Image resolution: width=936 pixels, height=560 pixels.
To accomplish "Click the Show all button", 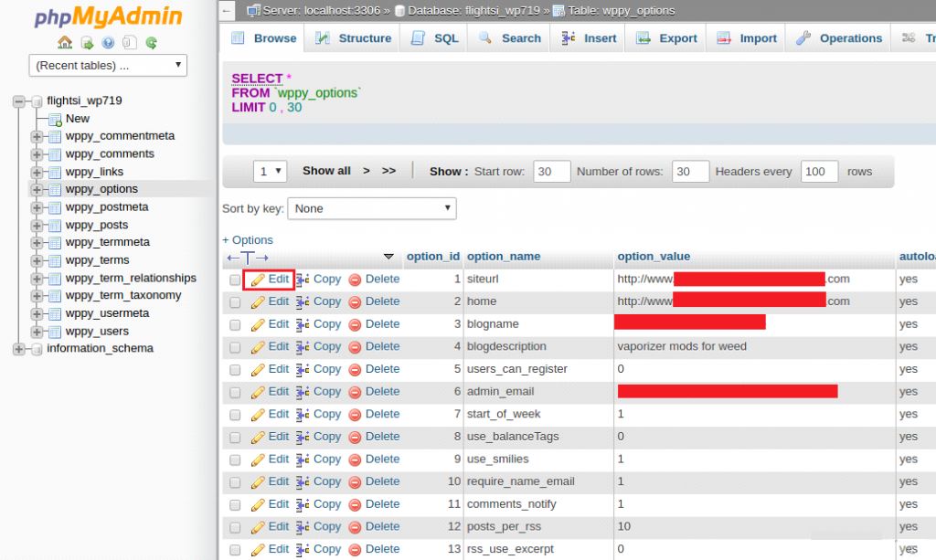I will [x=326, y=171].
